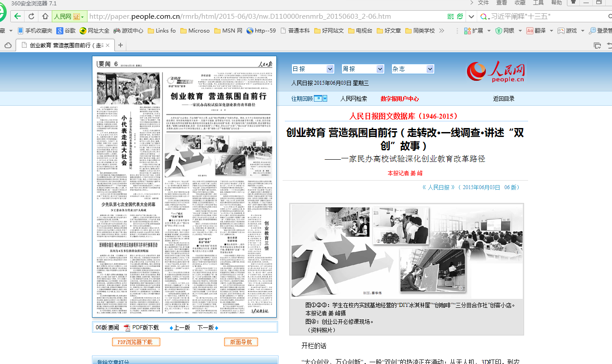Image resolution: width=612 pixels, height=364 pixels.
Task: Expand the 翻译 dropdown arrow
Action: coord(552,31)
